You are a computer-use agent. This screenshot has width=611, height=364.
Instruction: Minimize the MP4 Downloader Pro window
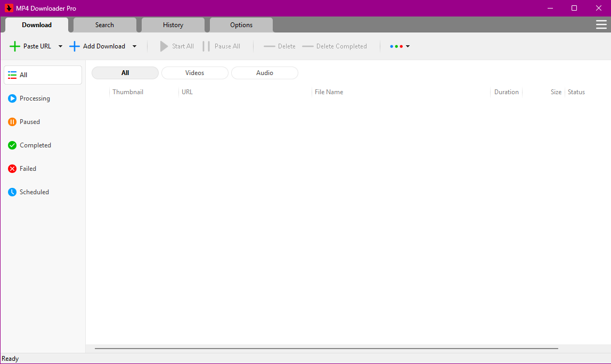[550, 8]
